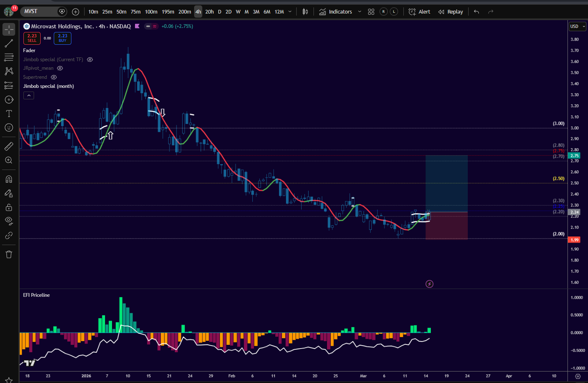Select the trend line drawing tool

click(9, 43)
